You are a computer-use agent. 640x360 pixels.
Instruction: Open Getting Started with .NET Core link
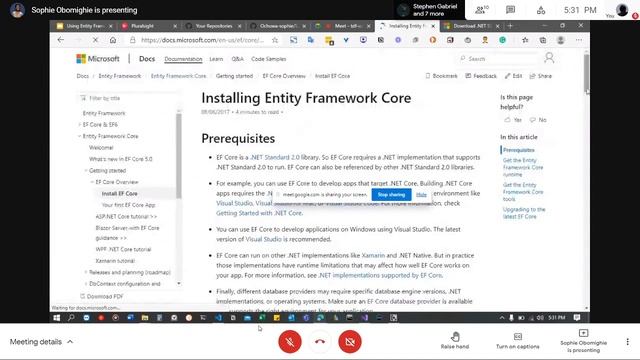click(259, 213)
